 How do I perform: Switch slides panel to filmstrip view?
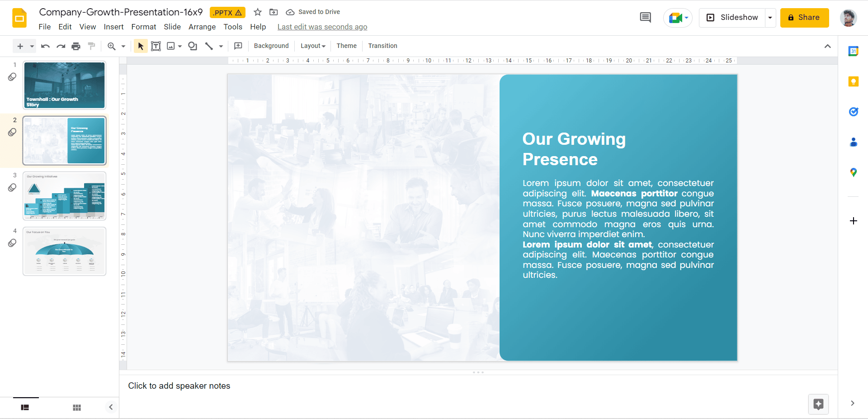25,407
